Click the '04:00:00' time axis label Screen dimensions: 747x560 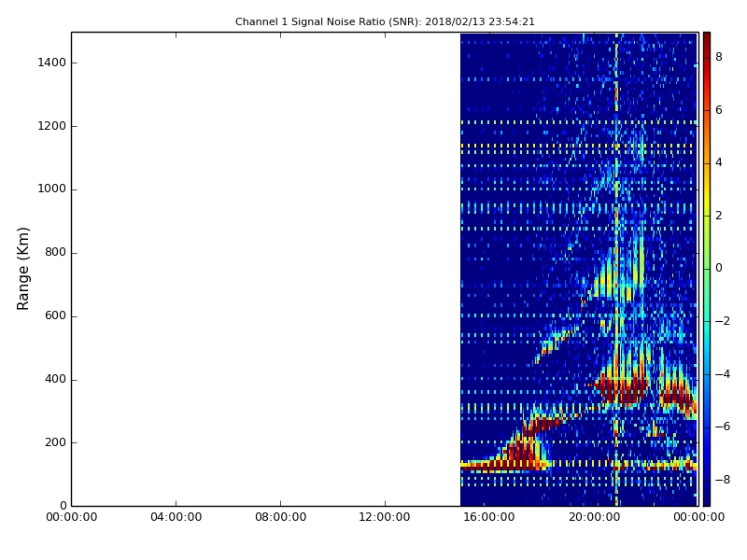point(176,517)
